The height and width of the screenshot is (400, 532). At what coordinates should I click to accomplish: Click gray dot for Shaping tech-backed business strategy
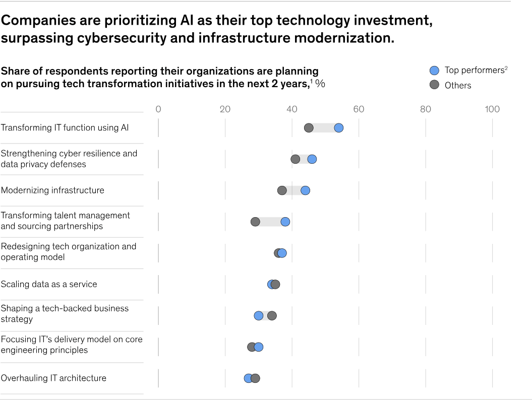(x=272, y=316)
